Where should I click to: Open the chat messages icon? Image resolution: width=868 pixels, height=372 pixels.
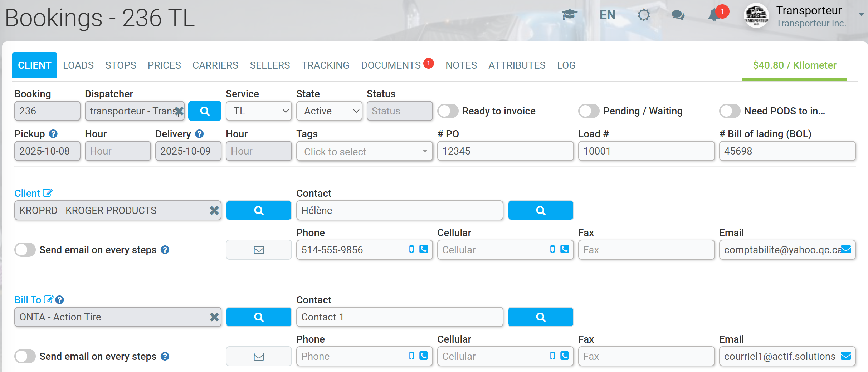point(678,15)
